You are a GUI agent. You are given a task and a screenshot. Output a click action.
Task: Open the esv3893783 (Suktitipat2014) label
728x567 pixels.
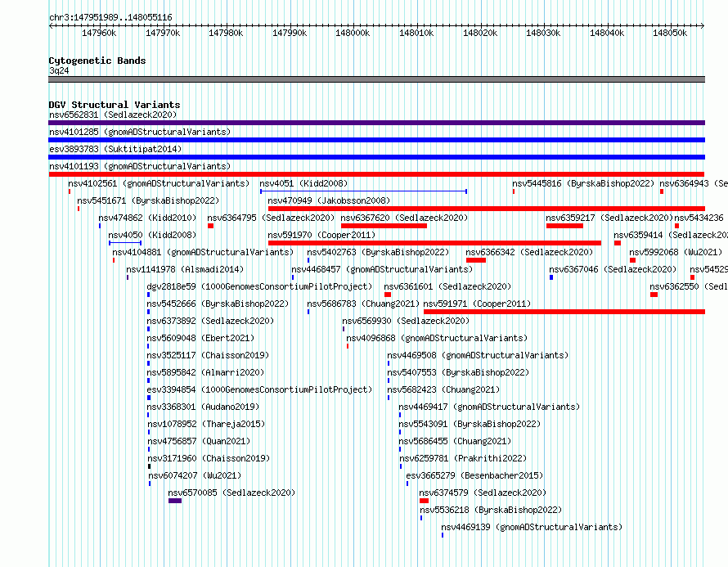[x=115, y=149]
